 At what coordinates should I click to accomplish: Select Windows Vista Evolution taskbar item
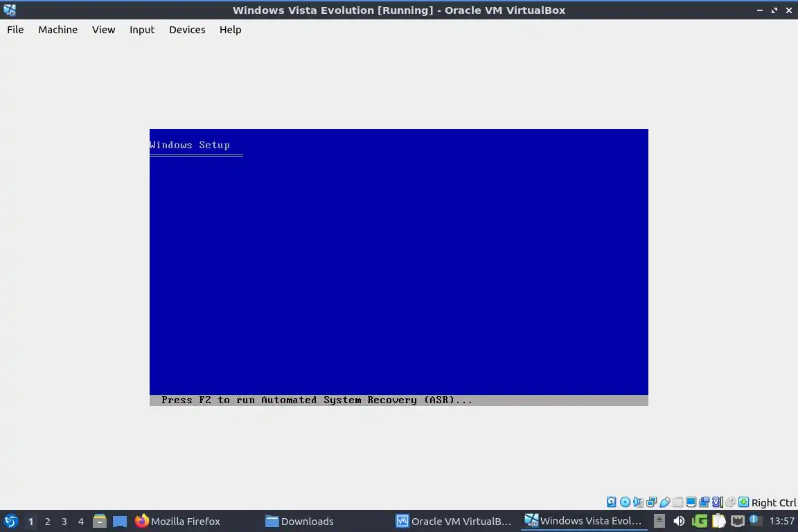click(584, 522)
